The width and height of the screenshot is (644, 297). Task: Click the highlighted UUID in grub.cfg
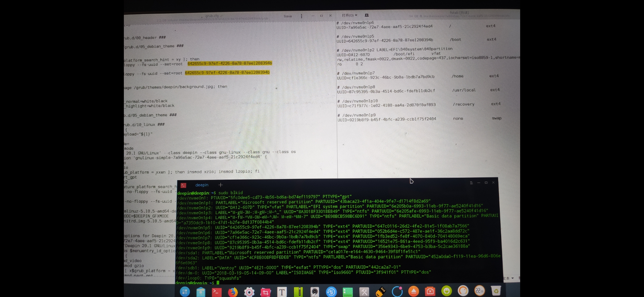pos(230,63)
